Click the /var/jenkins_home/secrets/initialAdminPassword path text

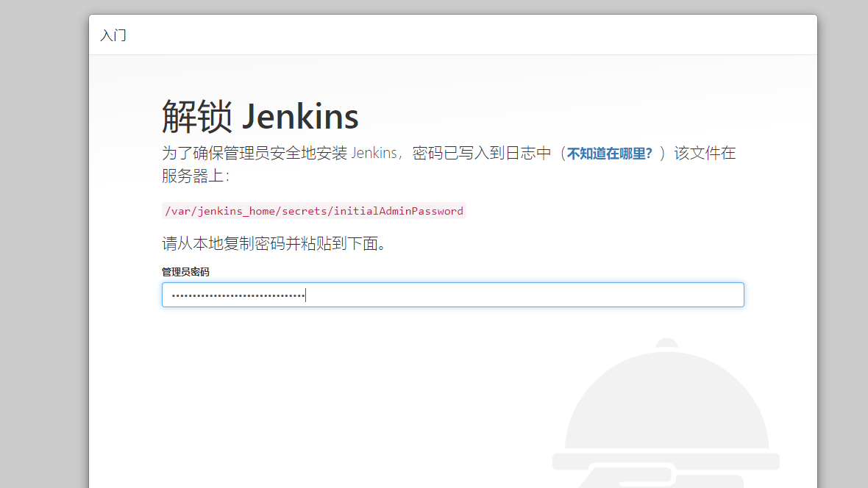pyautogui.click(x=314, y=211)
